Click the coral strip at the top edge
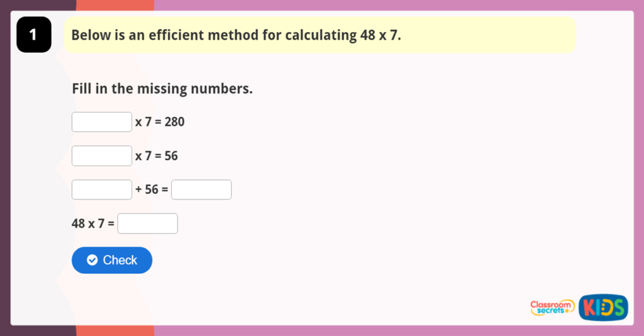The width and height of the screenshot is (644, 336). [115, 5]
